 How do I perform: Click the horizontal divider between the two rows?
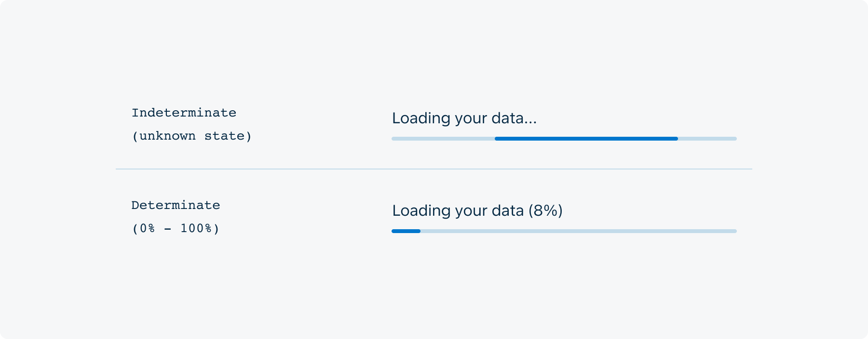434,169
